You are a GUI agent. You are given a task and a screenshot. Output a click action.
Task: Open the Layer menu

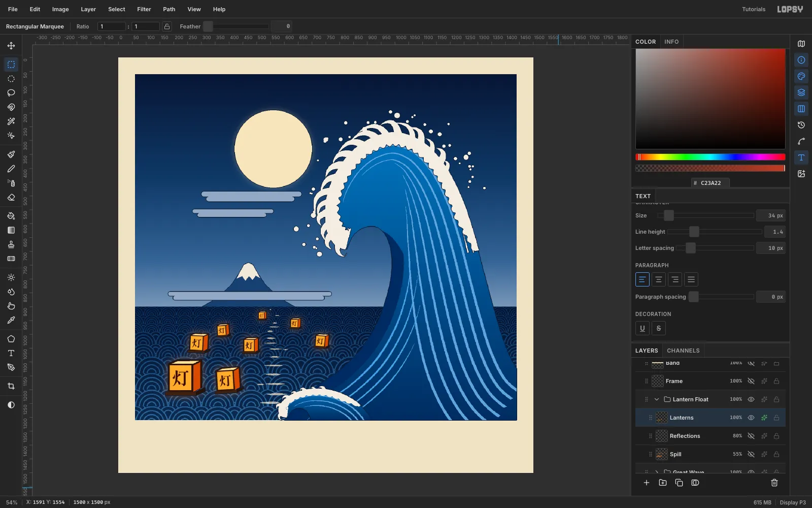[x=88, y=9]
